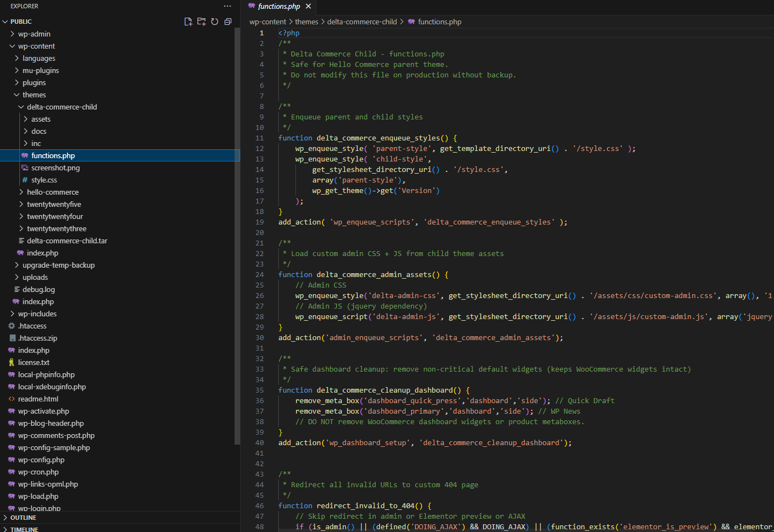The width and height of the screenshot is (774, 532).
Task: Open the .htaccess settings file
Action: coord(32,326)
